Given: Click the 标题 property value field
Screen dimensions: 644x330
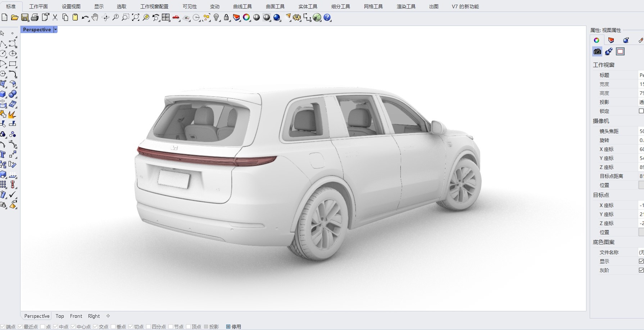Looking at the screenshot, I should [641, 75].
